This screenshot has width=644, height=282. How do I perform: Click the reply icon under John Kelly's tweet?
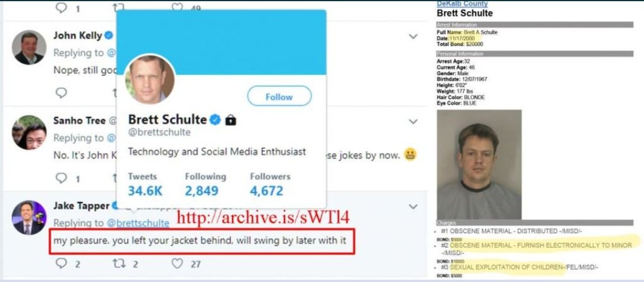click(61, 93)
